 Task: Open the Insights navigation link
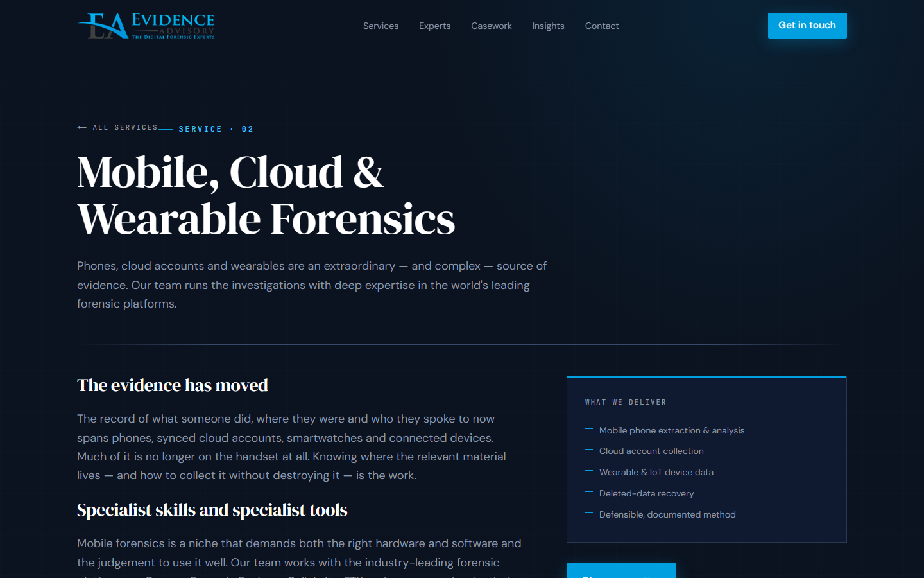point(548,26)
